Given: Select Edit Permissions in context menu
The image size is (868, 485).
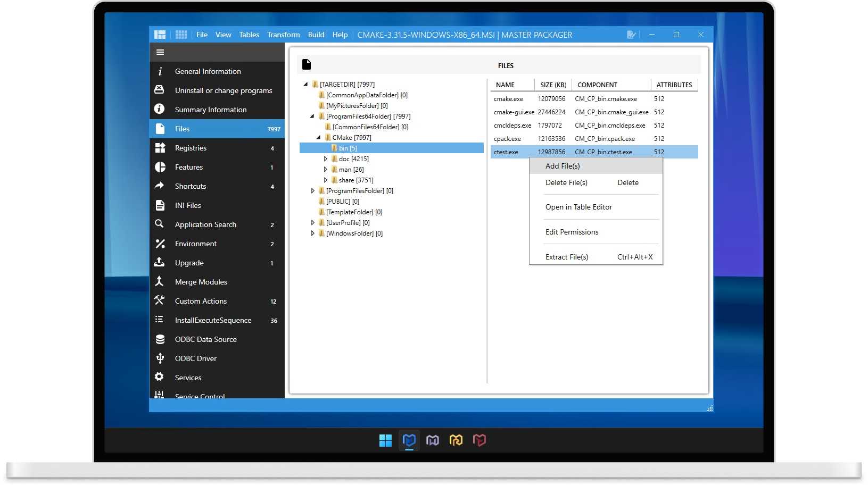Looking at the screenshot, I should [572, 232].
